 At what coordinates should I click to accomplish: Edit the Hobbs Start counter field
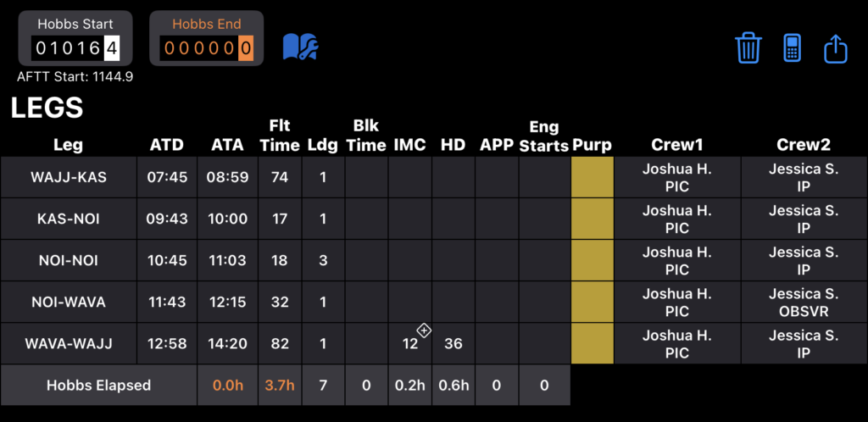[75, 48]
